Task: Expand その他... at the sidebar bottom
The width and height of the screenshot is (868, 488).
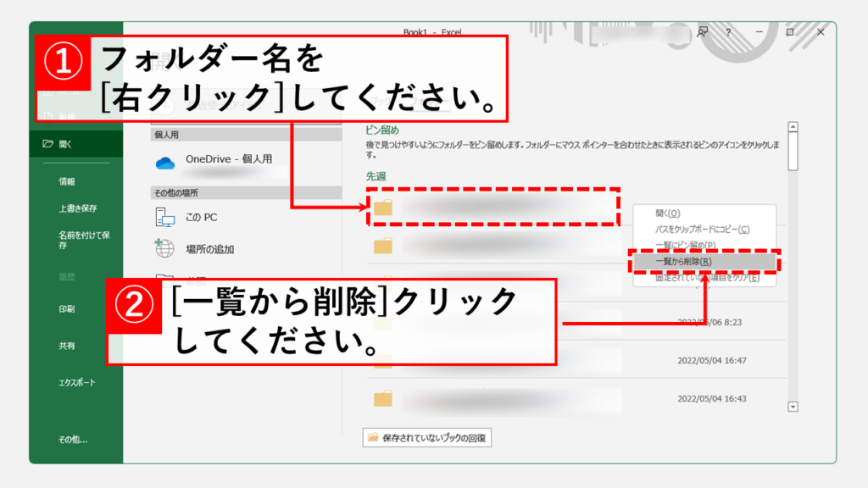Action: click(x=73, y=440)
